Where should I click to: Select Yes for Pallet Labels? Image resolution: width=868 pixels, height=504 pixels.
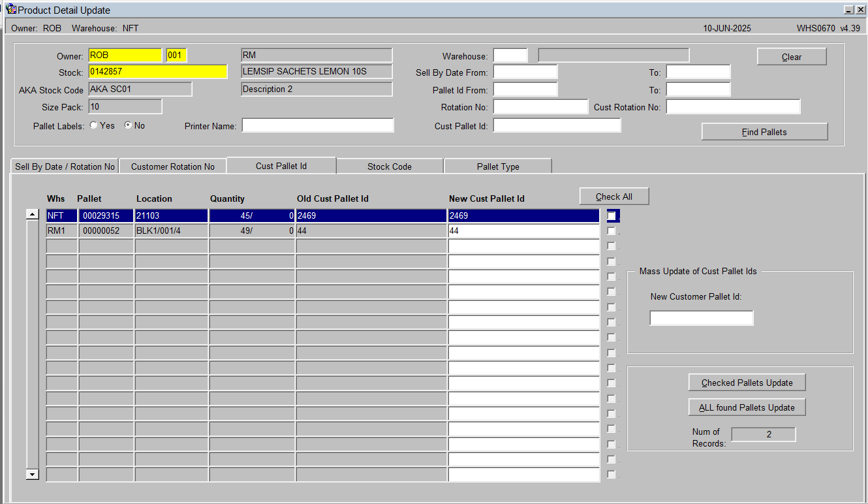pyautogui.click(x=94, y=125)
